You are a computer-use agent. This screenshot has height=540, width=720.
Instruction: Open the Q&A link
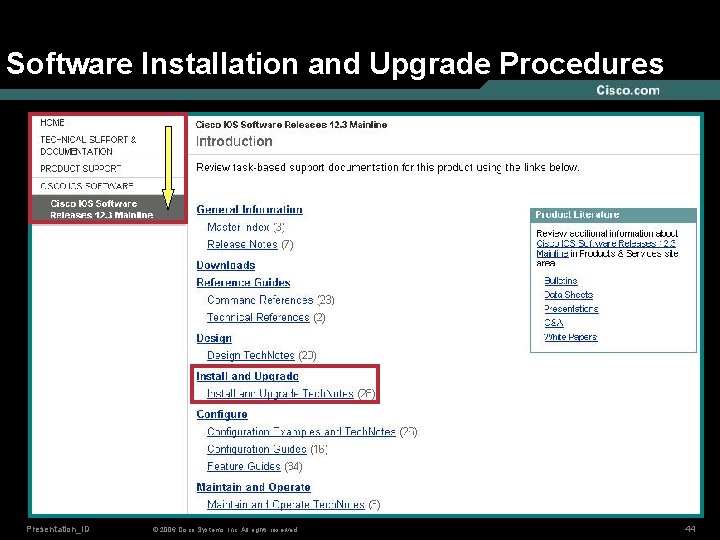click(x=553, y=323)
